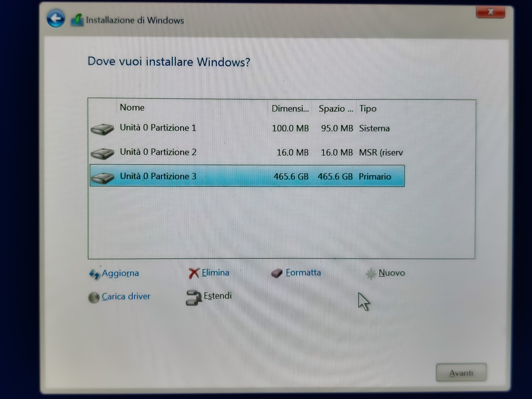Click the Aggiorna refresh arrows icon
The image size is (532, 399).
point(94,274)
